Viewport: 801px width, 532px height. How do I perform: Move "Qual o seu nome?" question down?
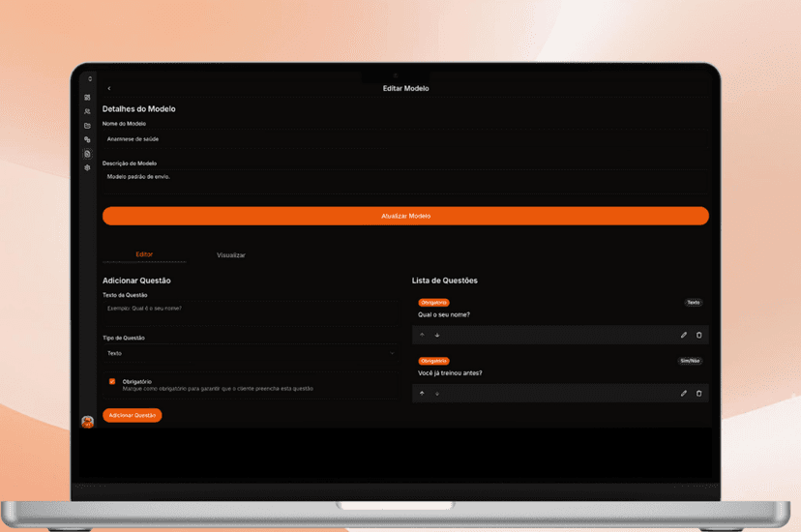[x=437, y=336]
